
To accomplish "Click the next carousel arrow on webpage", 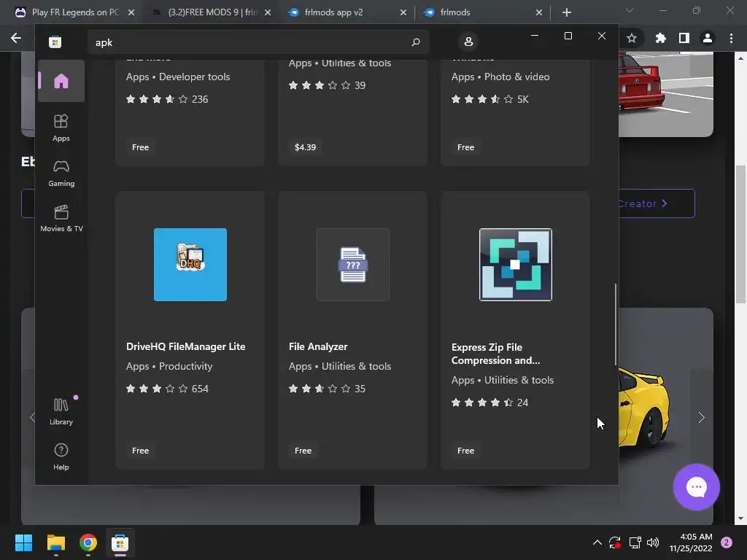I will click(701, 418).
